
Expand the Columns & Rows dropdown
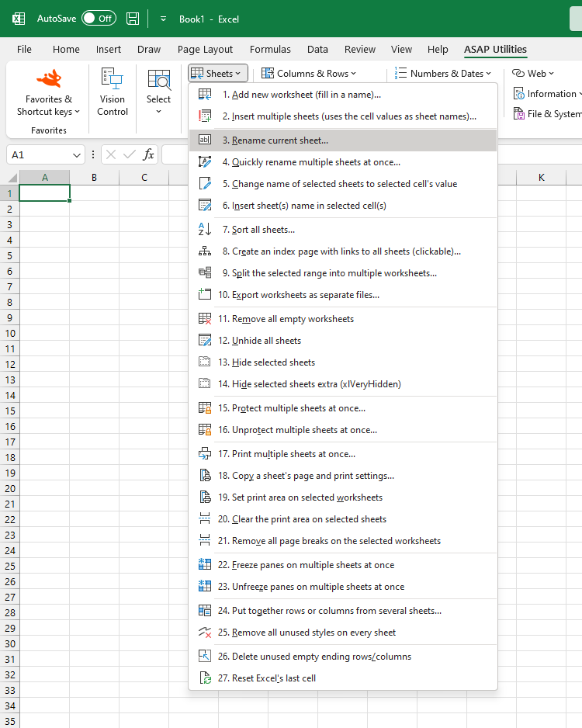309,74
